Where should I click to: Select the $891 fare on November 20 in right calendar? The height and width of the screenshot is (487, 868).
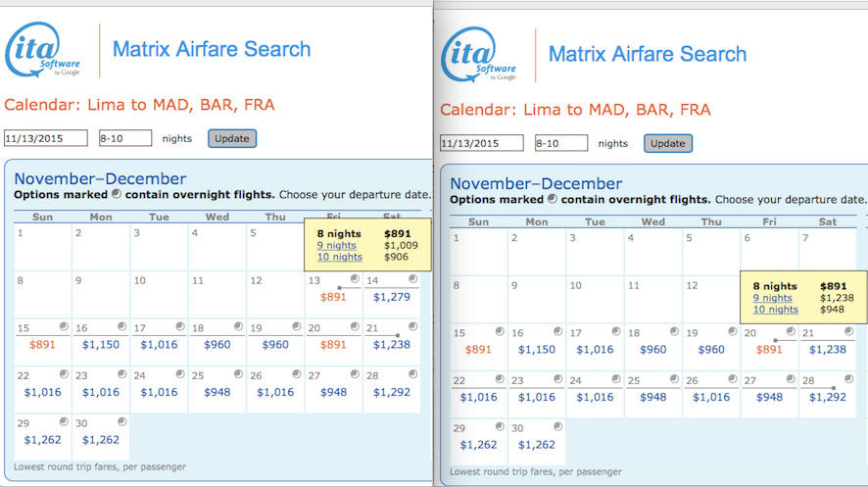coord(769,350)
